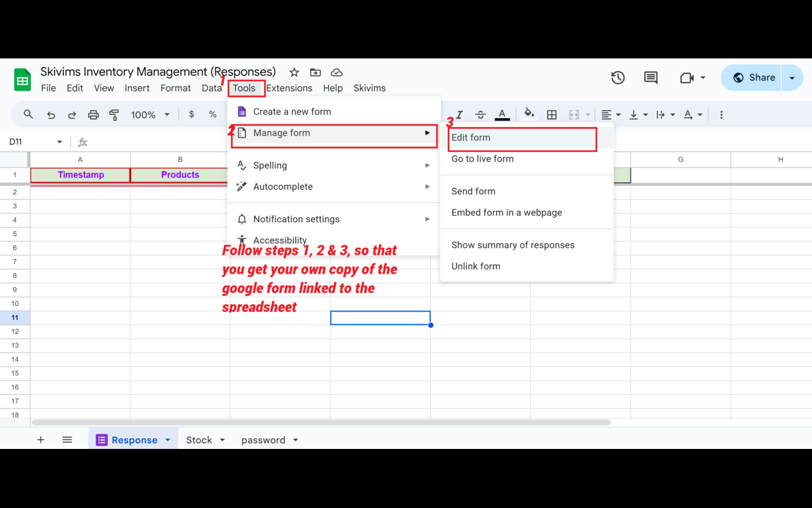The width and height of the screenshot is (812, 508).
Task: Open the fill color paint bucket
Action: click(x=529, y=115)
